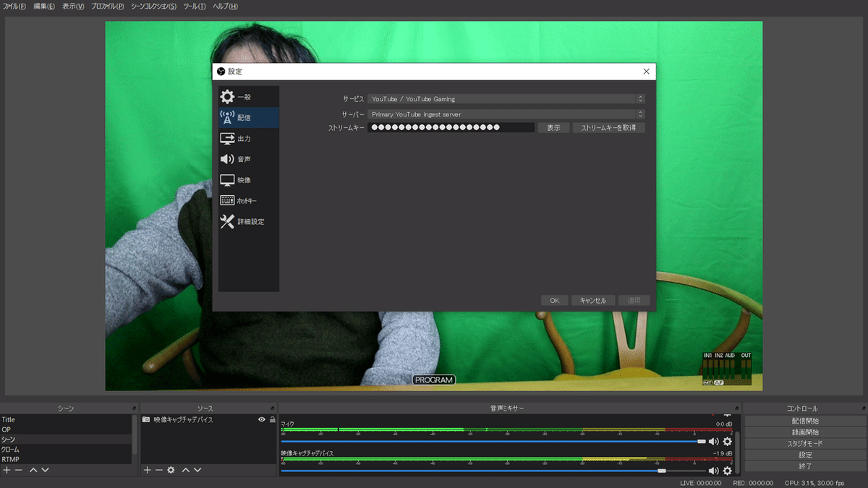Mute the マイク audio channel

pyautogui.click(x=714, y=441)
